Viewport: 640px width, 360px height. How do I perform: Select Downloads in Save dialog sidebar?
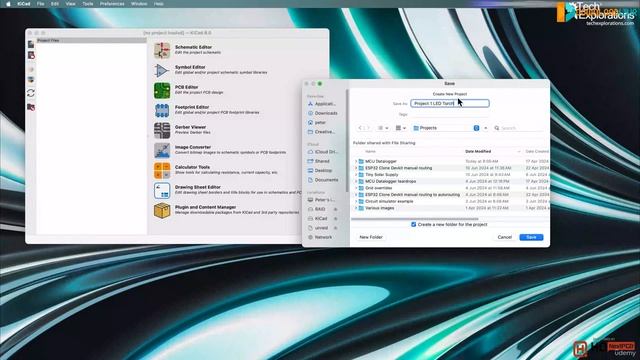[x=323, y=113]
